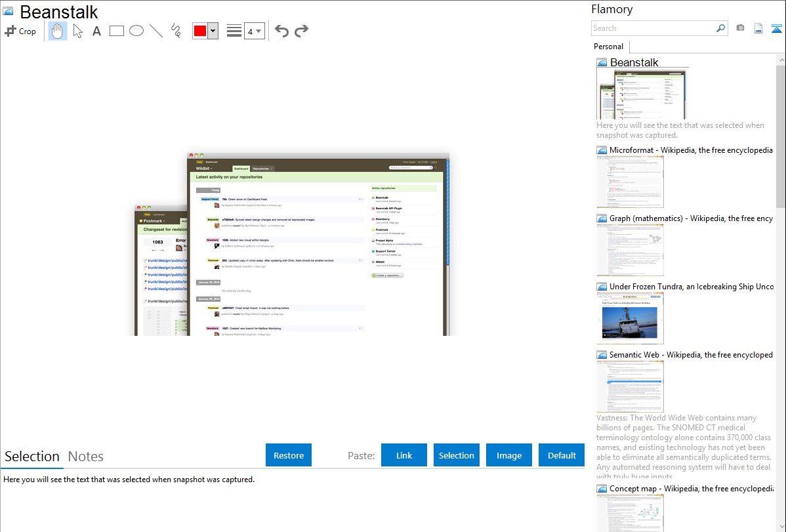Screen dimensions: 786x532
Task: Activate the hand pan tool
Action: [x=57, y=31]
